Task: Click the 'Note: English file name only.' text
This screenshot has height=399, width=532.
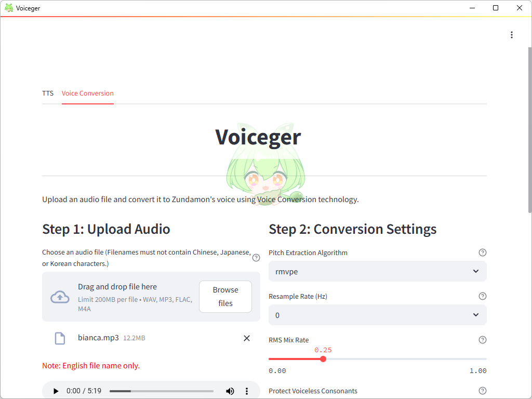Action: point(91,366)
